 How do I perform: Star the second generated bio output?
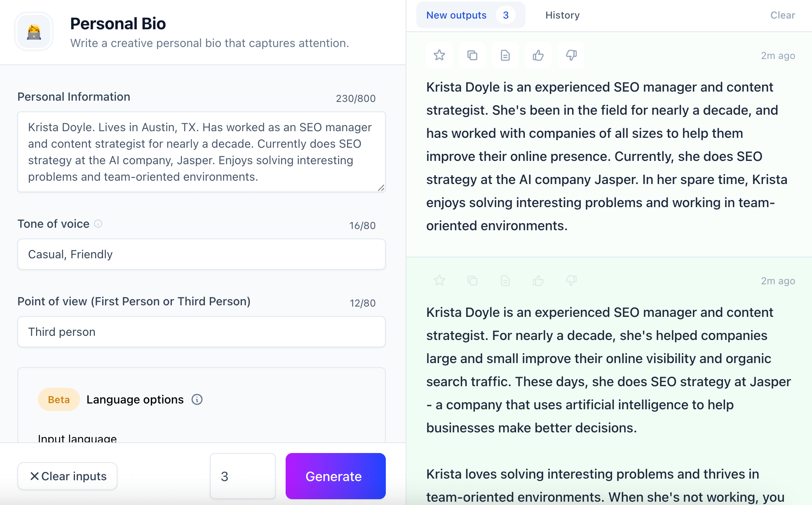tap(439, 281)
